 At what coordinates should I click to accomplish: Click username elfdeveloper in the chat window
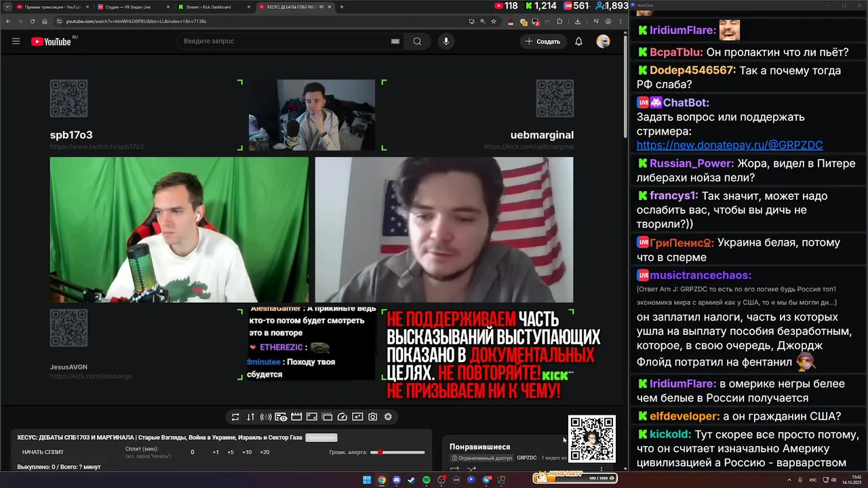pyautogui.click(x=685, y=416)
